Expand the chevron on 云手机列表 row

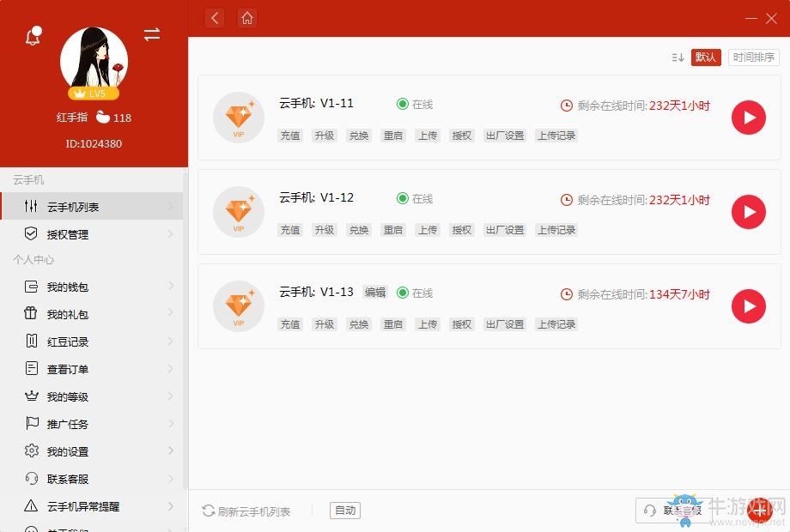(x=171, y=206)
